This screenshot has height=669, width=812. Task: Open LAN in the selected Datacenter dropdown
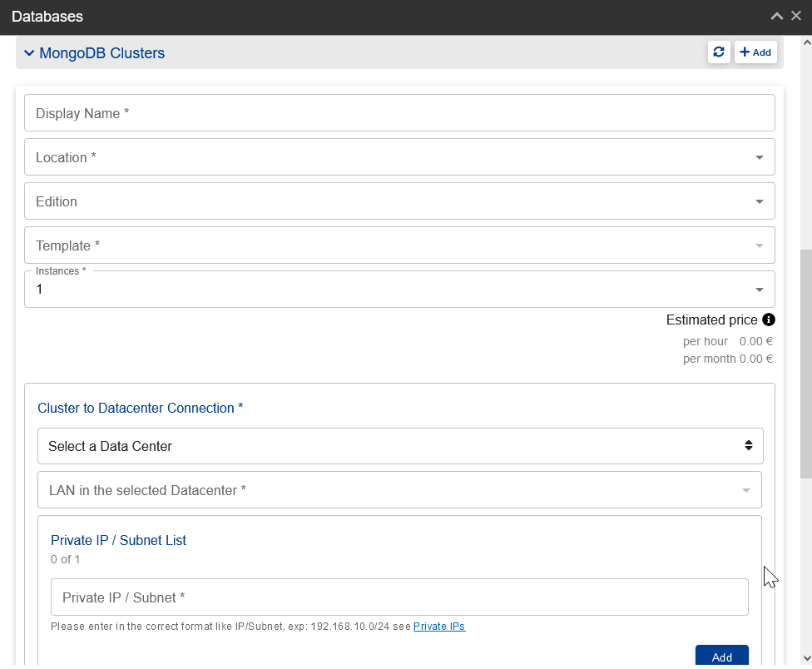coord(399,490)
